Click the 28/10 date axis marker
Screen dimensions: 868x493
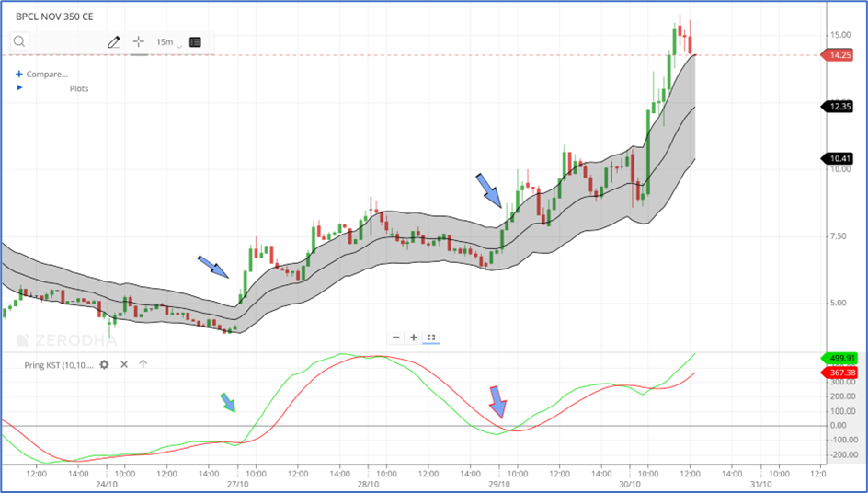(368, 484)
